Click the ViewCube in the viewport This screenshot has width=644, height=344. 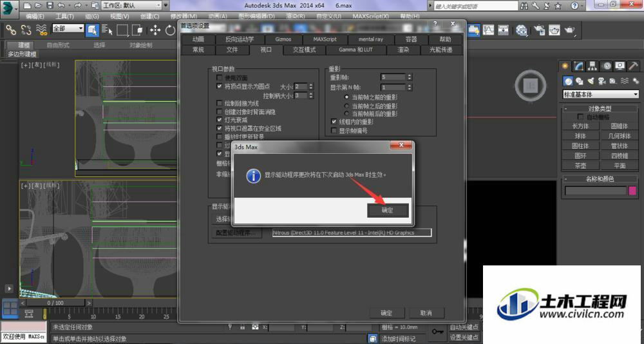coord(530,86)
